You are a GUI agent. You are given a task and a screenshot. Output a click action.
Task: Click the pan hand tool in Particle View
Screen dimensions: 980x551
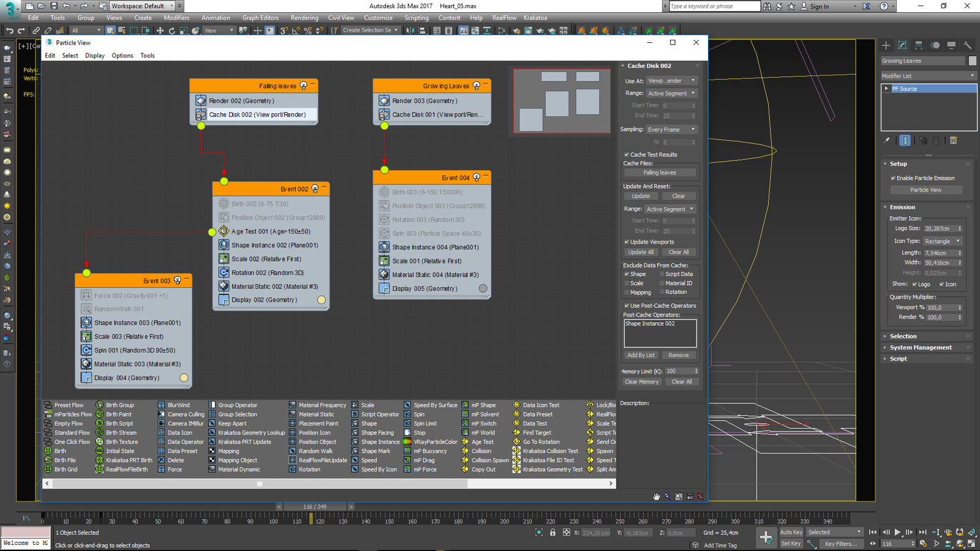(x=656, y=497)
